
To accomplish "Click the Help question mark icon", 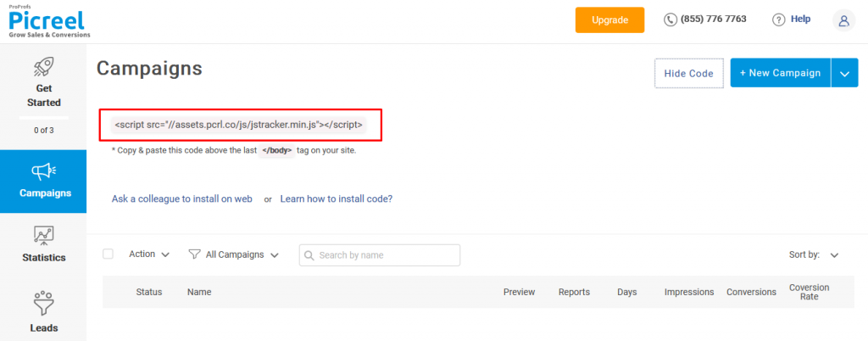I will (x=778, y=20).
